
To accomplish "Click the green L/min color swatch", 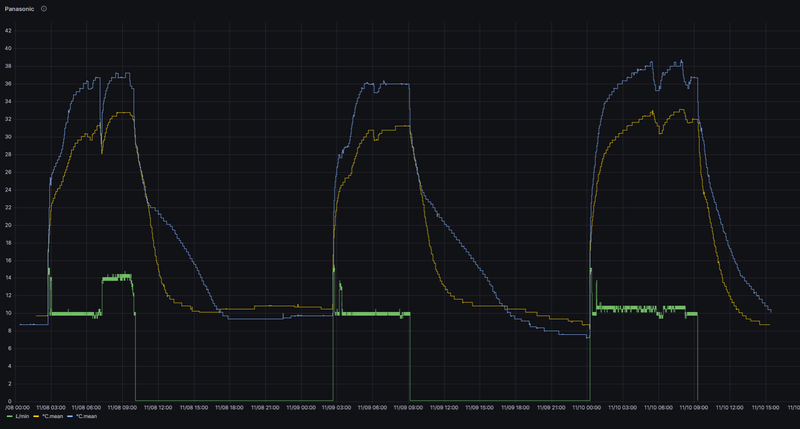I will 9,416.
